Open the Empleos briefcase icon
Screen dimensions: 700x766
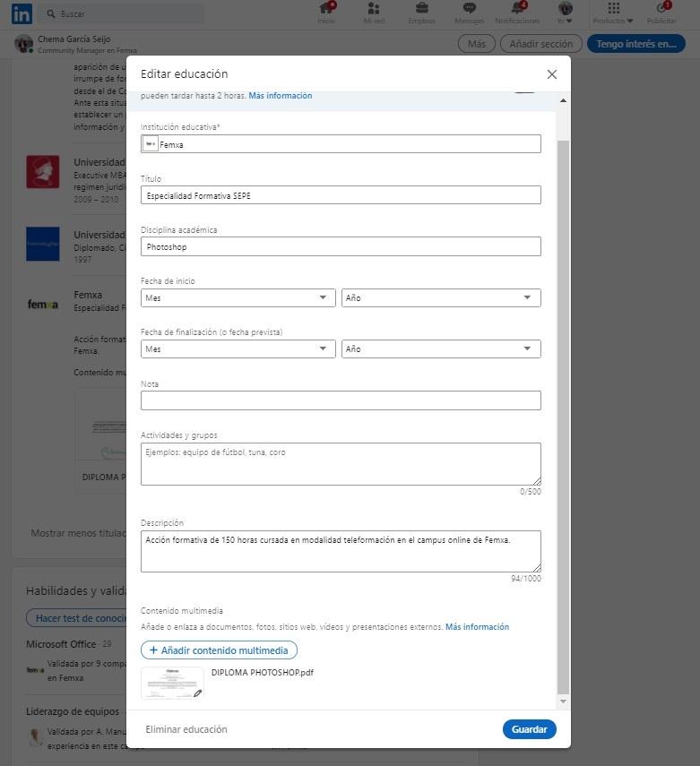tap(422, 8)
